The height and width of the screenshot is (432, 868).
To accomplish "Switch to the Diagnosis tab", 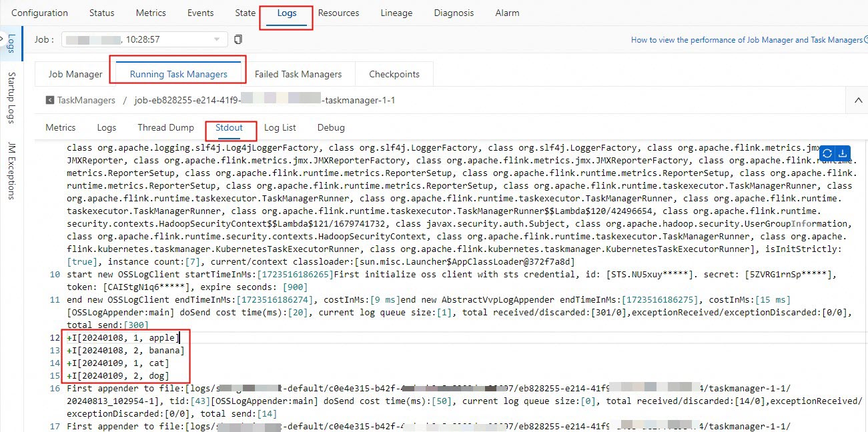I will [454, 13].
